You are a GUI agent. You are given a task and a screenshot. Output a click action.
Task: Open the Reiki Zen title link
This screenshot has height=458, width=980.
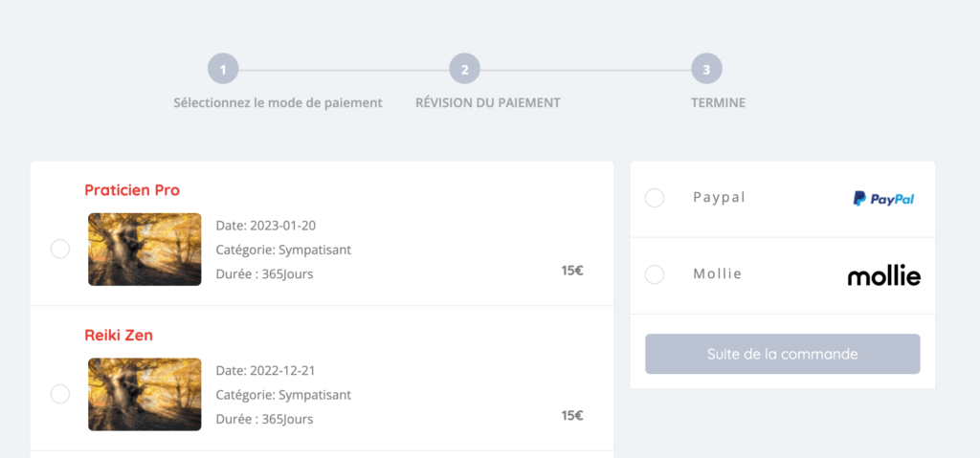click(x=119, y=336)
